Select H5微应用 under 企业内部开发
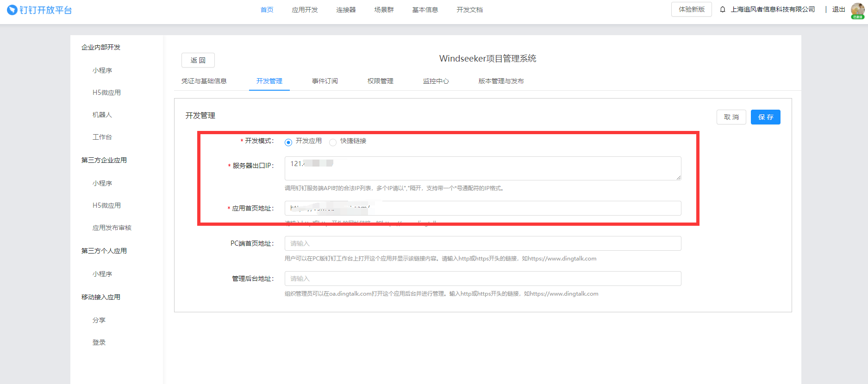 coord(106,93)
